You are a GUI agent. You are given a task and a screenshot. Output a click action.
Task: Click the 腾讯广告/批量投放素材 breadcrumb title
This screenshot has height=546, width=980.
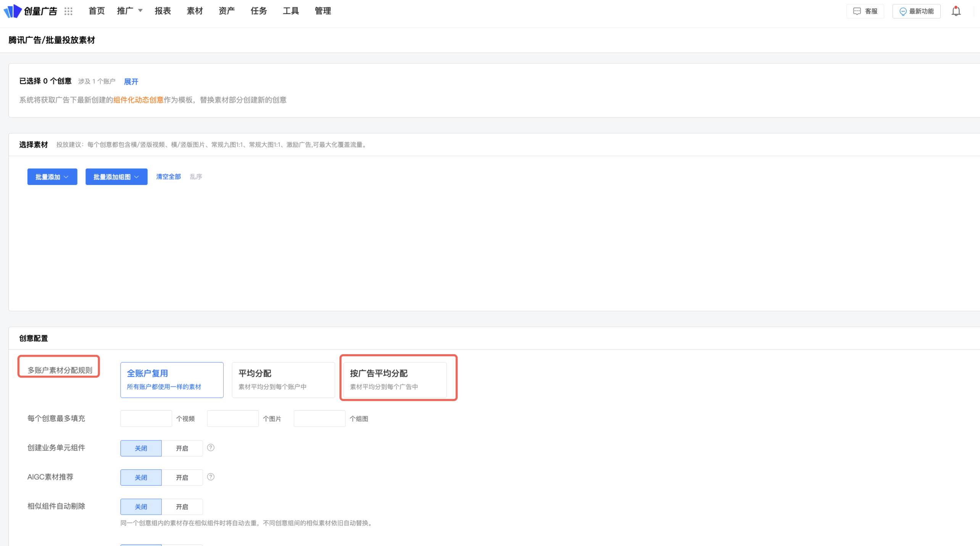coord(52,40)
